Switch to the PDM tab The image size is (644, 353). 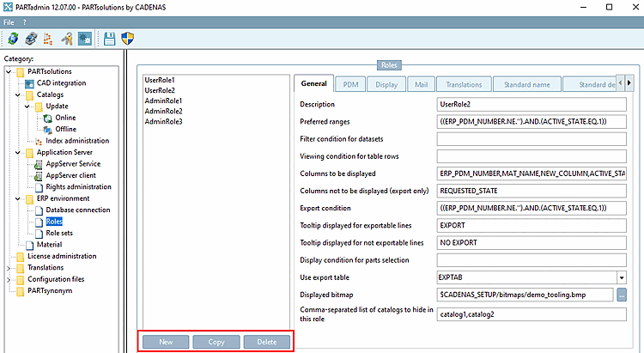click(x=350, y=85)
